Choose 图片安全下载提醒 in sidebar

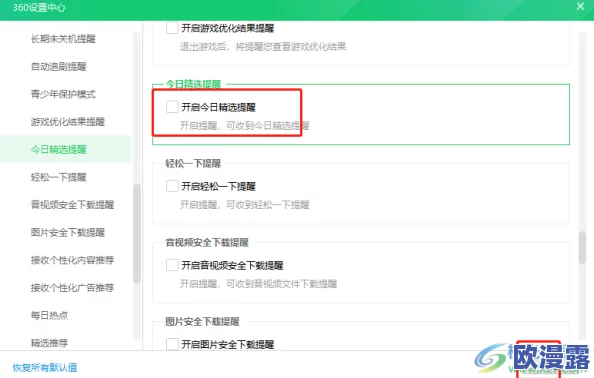(x=68, y=233)
